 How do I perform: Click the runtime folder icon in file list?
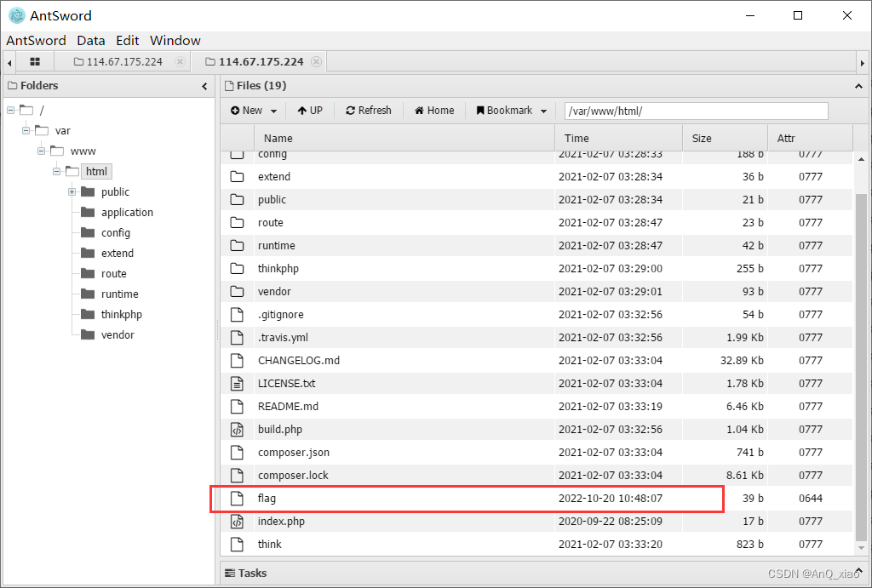[237, 246]
